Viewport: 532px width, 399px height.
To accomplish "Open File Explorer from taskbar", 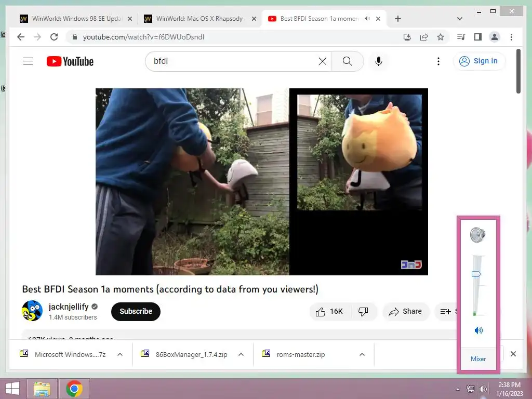I will (42, 389).
